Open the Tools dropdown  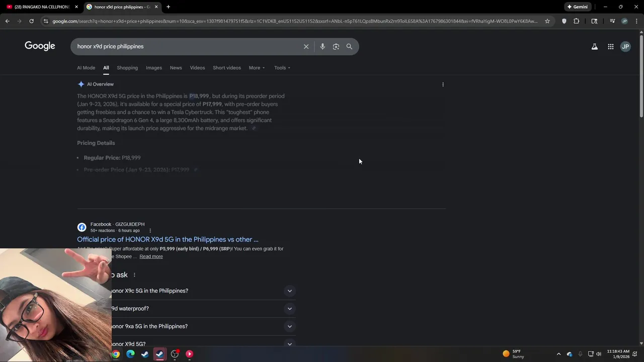[282, 68]
